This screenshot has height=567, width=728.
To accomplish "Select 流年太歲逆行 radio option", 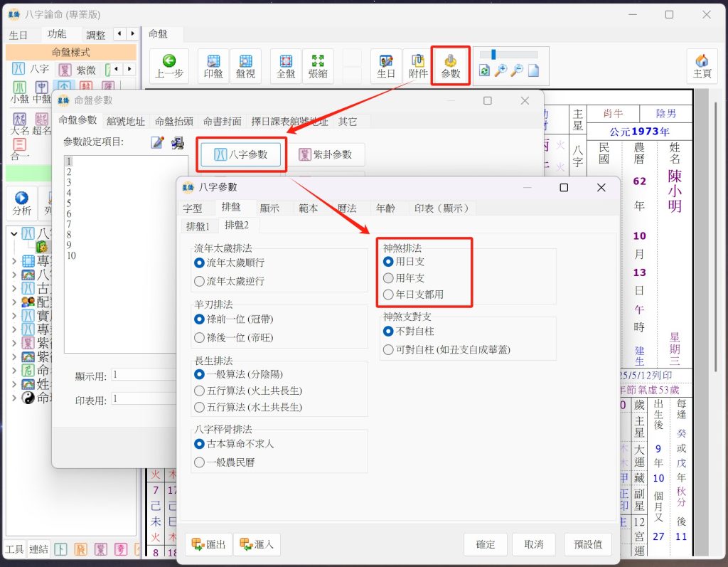I will [x=200, y=281].
